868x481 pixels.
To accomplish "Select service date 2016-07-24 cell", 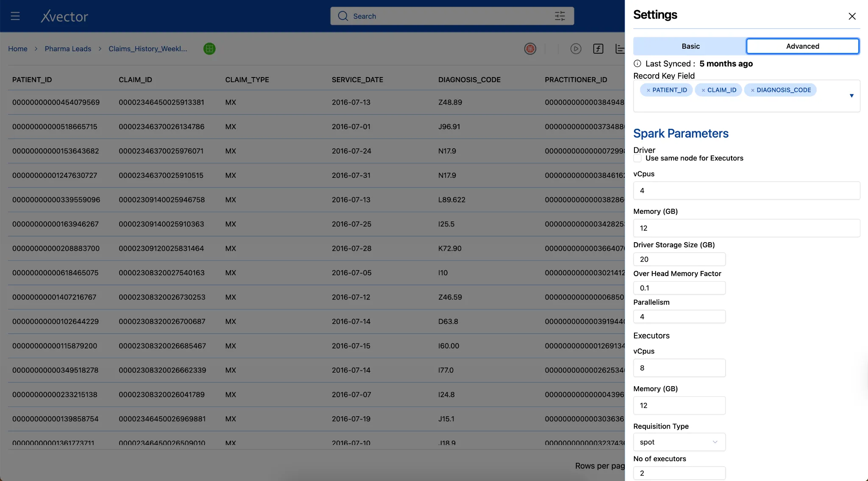I will (x=351, y=151).
